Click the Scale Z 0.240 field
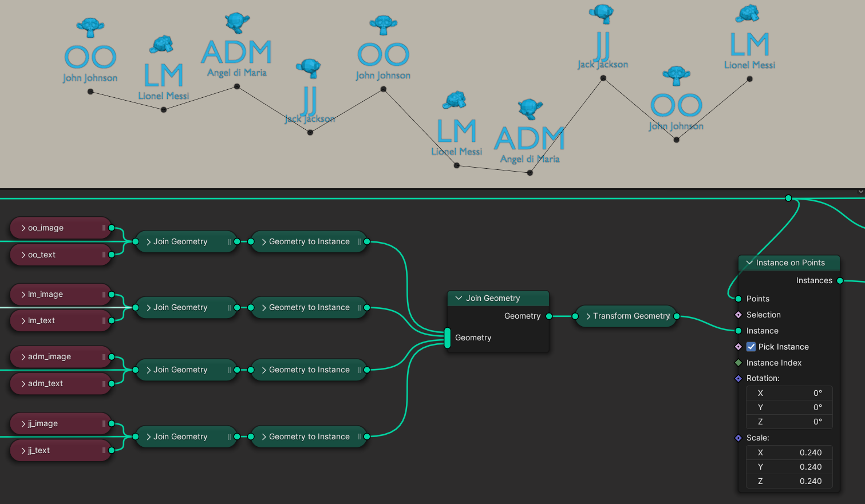This screenshot has width=865, height=504. point(789,481)
